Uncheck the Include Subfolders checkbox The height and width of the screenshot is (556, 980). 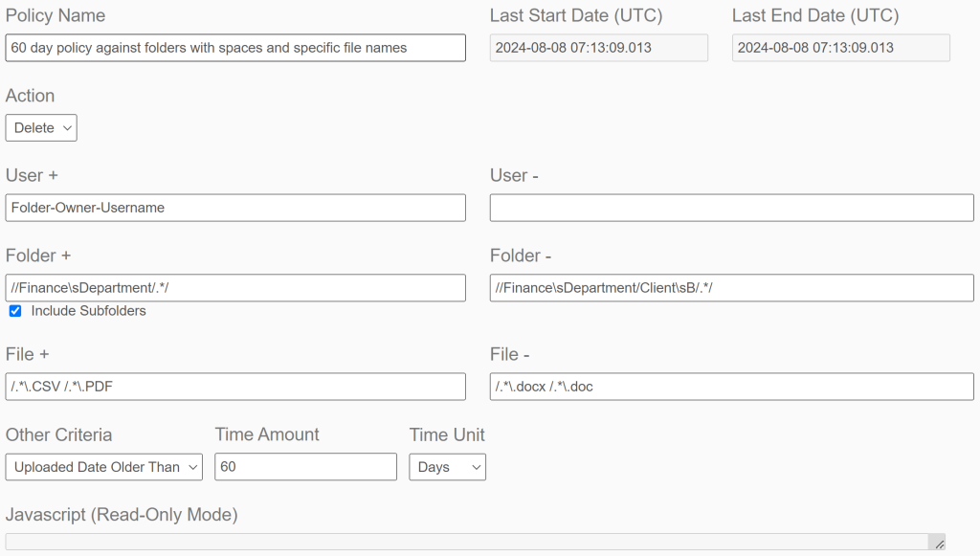click(x=15, y=311)
